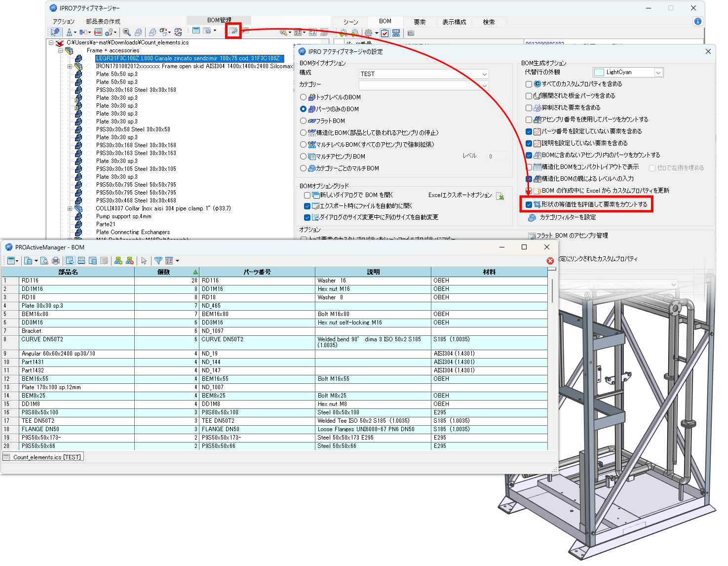Open the 構成 dropdown showing TEST
Image resolution: width=728 pixels, height=566 pixels.
(424, 74)
